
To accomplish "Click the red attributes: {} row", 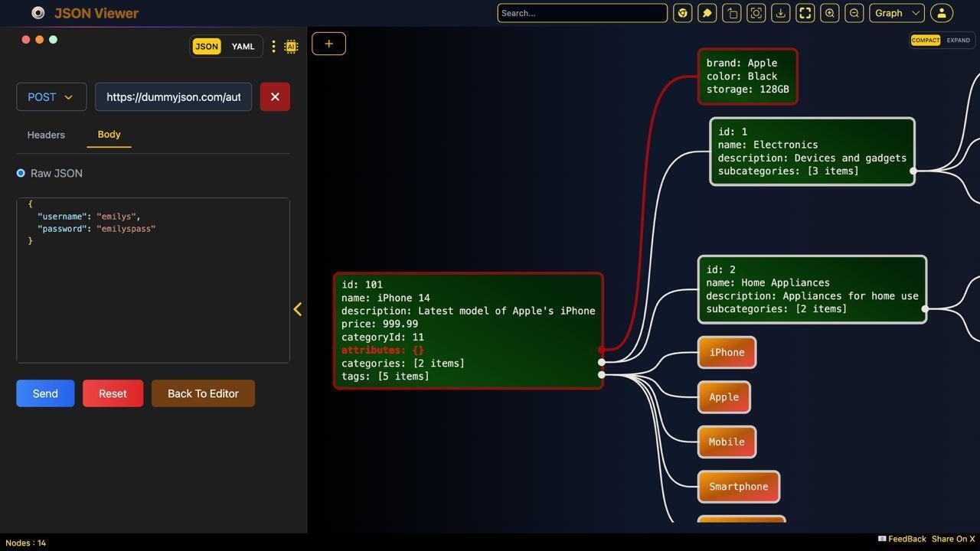I will (x=382, y=350).
